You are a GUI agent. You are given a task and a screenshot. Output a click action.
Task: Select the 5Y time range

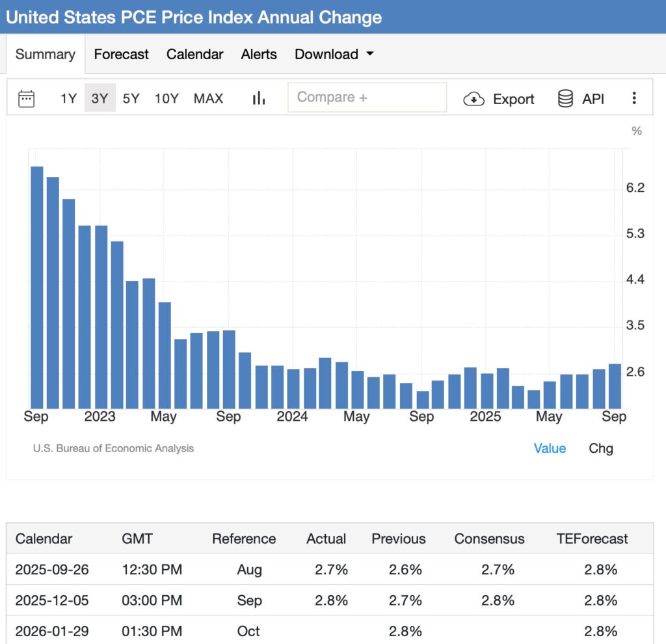131,98
